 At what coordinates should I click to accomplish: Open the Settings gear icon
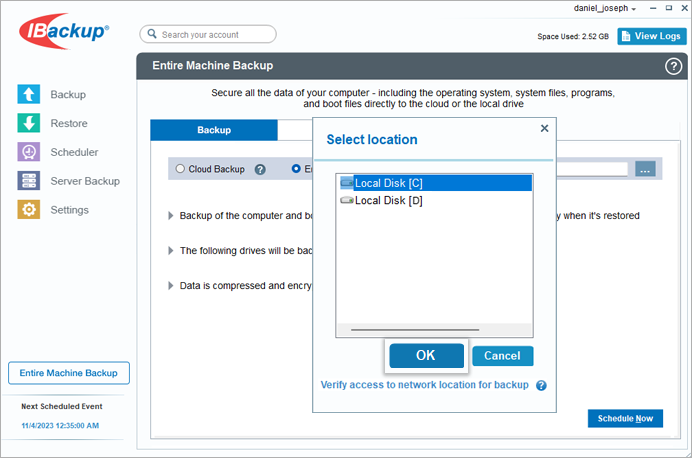(29, 209)
